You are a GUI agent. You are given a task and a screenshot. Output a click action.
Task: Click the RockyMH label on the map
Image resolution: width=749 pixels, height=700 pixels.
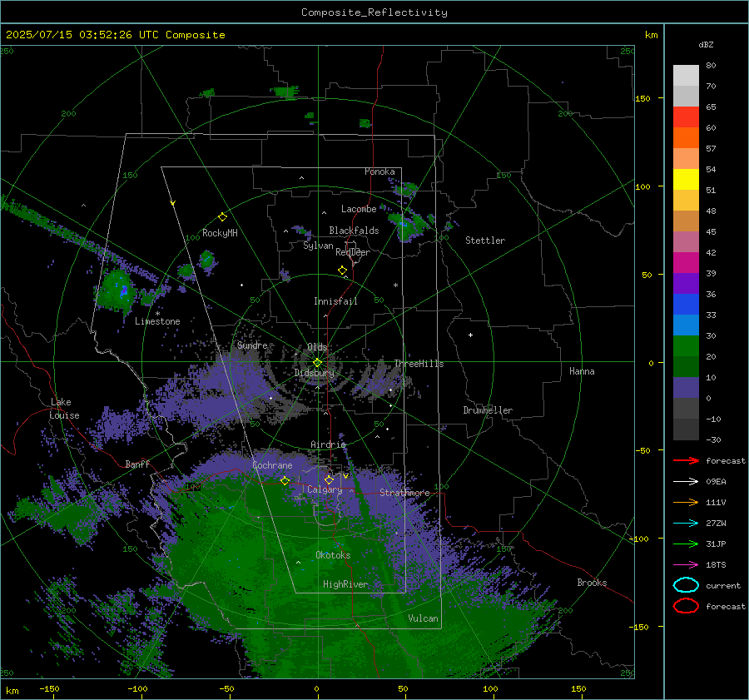click(x=220, y=233)
